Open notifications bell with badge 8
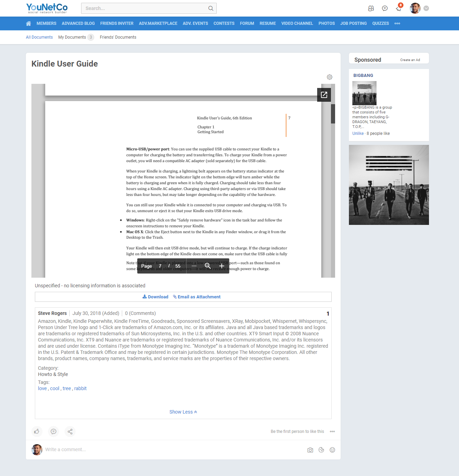The width and height of the screenshot is (459, 476). pos(399,8)
